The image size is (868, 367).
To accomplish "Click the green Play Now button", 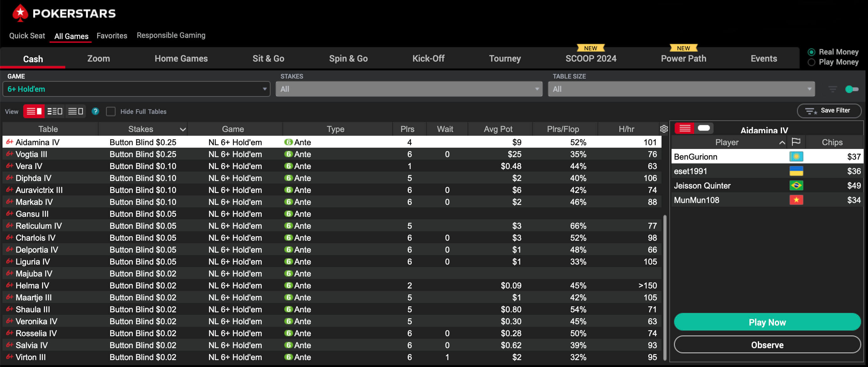I will click(767, 322).
